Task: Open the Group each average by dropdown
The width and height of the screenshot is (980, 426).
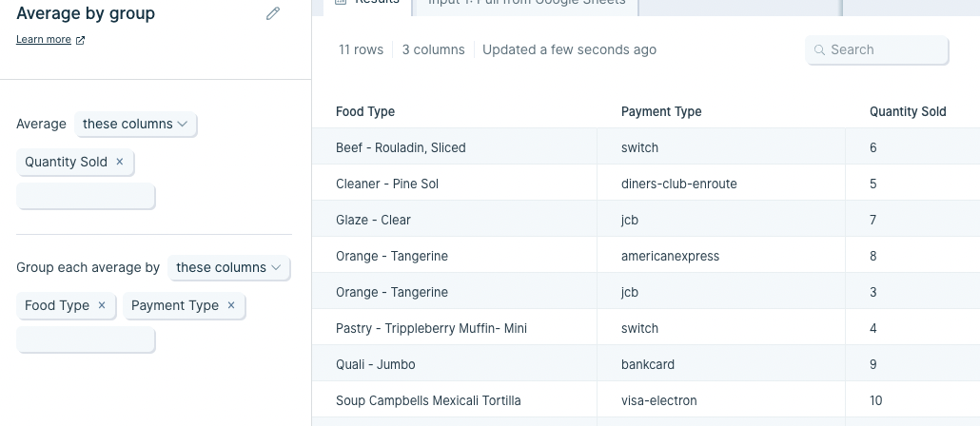Action: pos(229,268)
